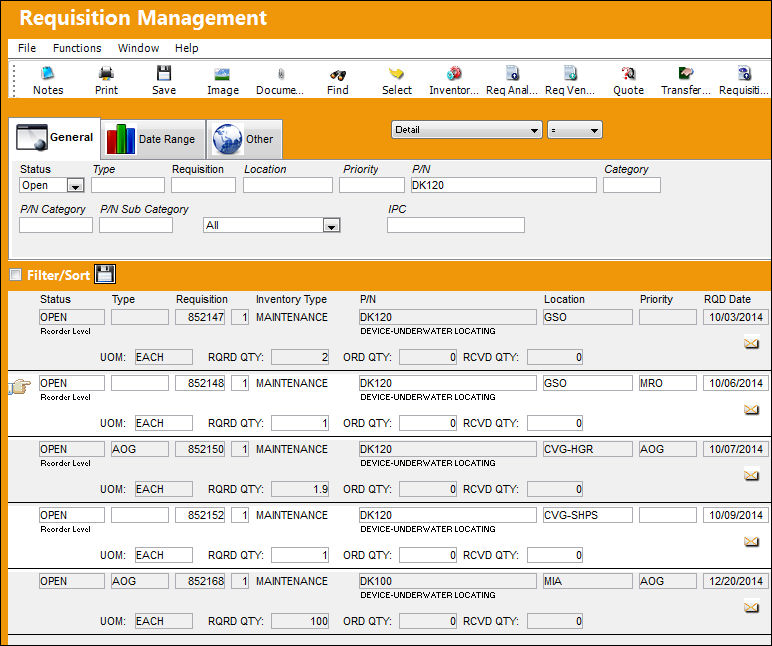Open the Help menu
This screenshot has height=646, width=772.
187,48
